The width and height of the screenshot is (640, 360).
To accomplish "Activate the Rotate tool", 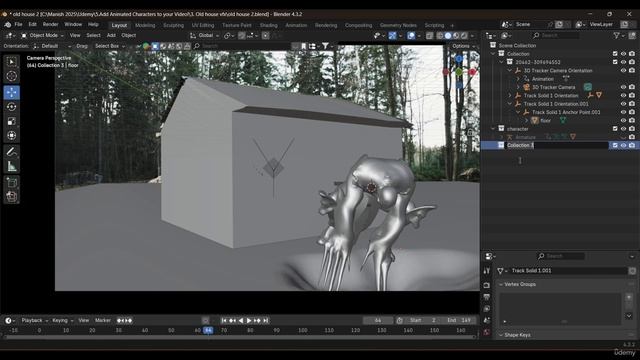I will (11, 107).
